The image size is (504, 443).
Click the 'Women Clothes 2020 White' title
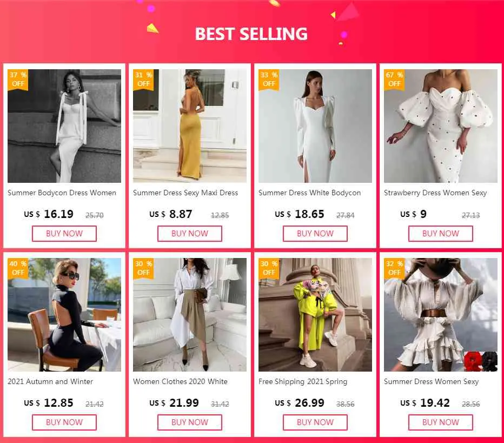pyautogui.click(x=180, y=381)
